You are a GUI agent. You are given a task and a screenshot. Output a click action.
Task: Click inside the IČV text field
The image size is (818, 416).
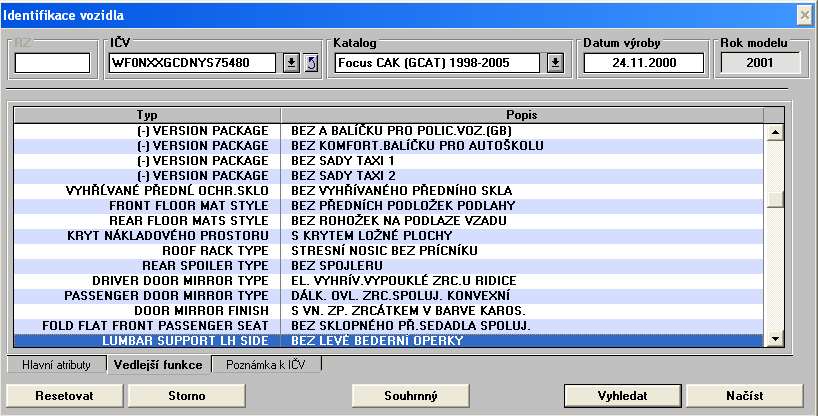[193, 63]
